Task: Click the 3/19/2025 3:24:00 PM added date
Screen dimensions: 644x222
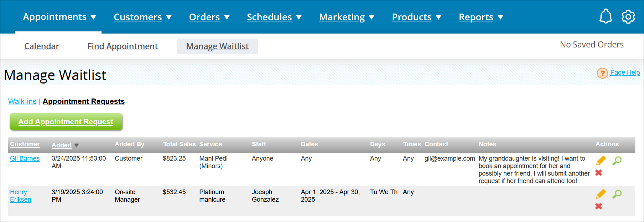Action: pos(77,196)
